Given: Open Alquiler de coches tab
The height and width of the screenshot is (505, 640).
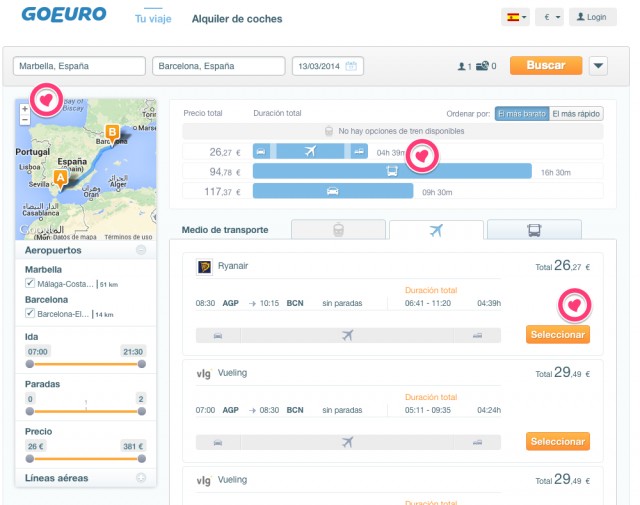Looking at the screenshot, I should (x=237, y=19).
